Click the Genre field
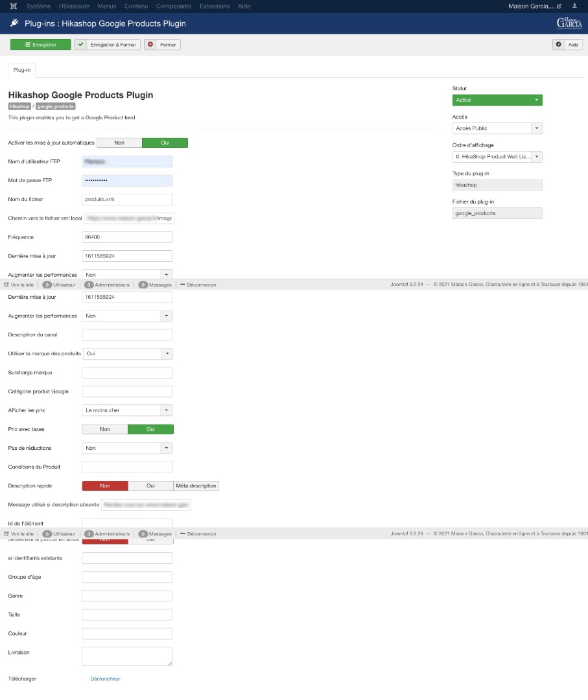The width and height of the screenshot is (588, 700). 127,596
